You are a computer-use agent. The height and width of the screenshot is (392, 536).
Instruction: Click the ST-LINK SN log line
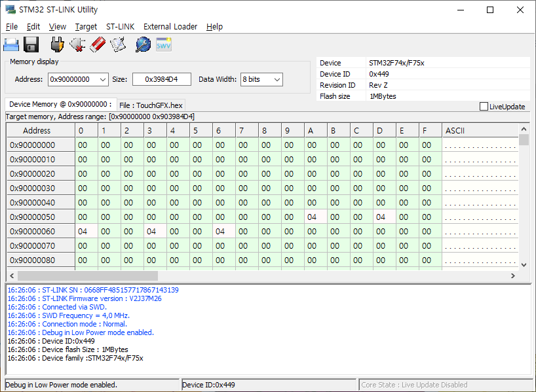(x=93, y=290)
